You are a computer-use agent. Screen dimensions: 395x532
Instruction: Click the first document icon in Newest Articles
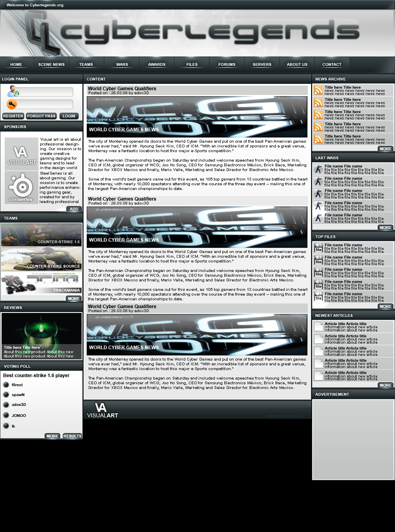(318, 327)
